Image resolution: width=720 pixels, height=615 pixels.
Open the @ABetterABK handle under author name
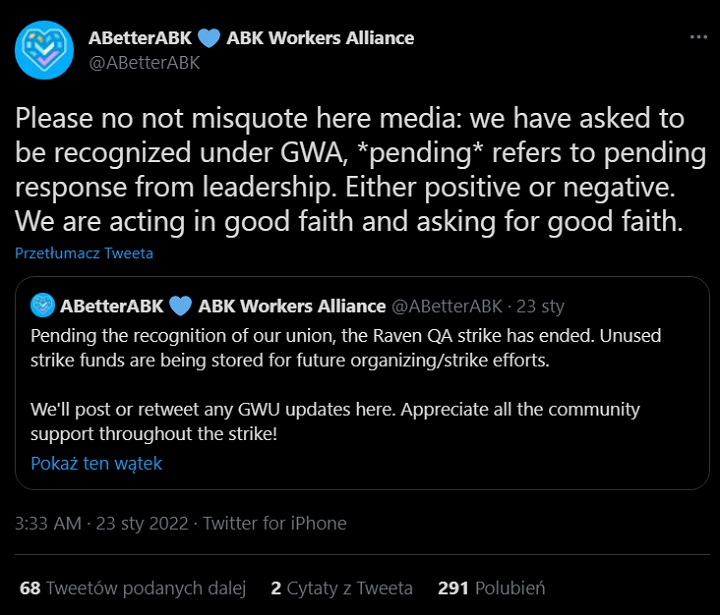click(x=145, y=62)
